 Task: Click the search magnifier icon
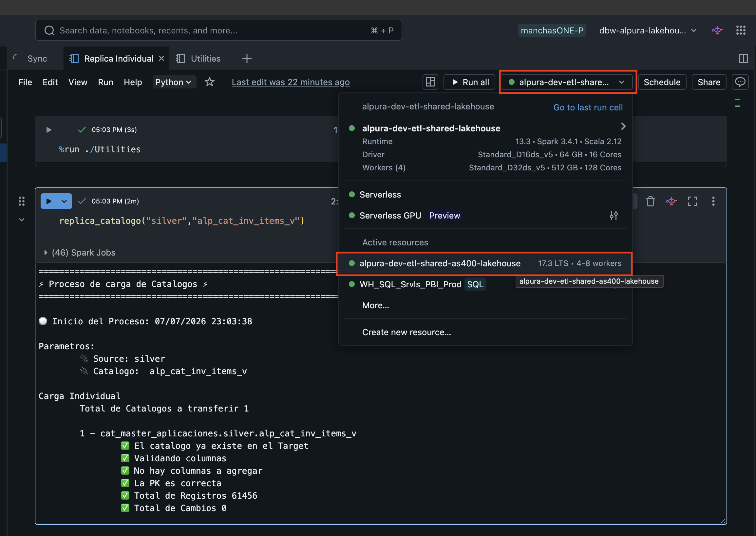49,31
